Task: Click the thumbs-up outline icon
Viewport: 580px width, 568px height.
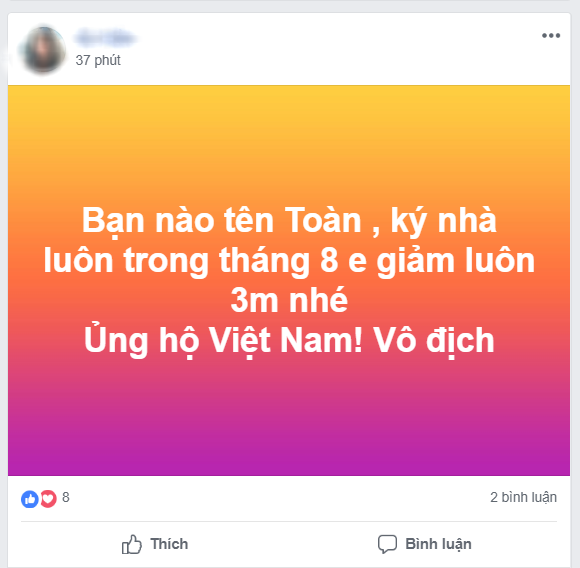Action: [132, 544]
